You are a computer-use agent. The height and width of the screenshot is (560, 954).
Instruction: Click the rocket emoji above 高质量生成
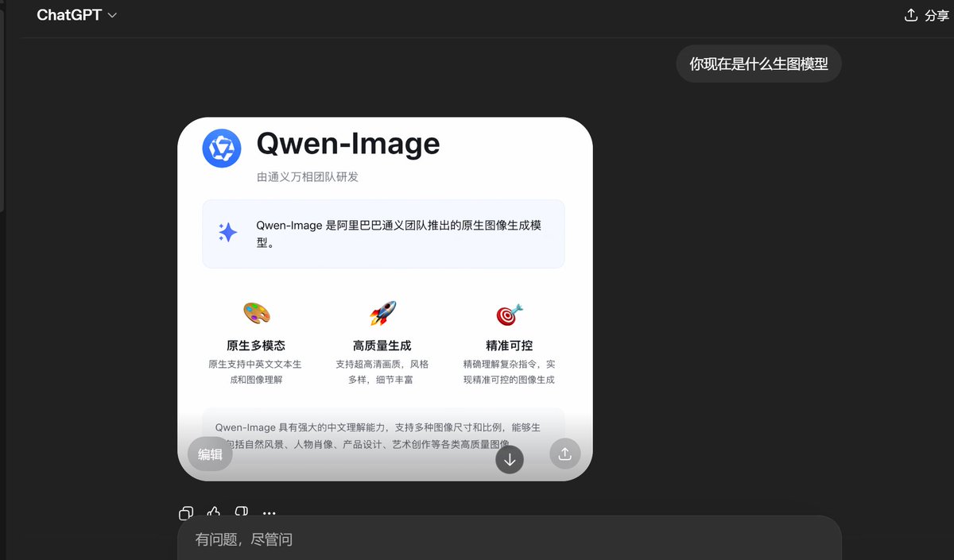(382, 313)
